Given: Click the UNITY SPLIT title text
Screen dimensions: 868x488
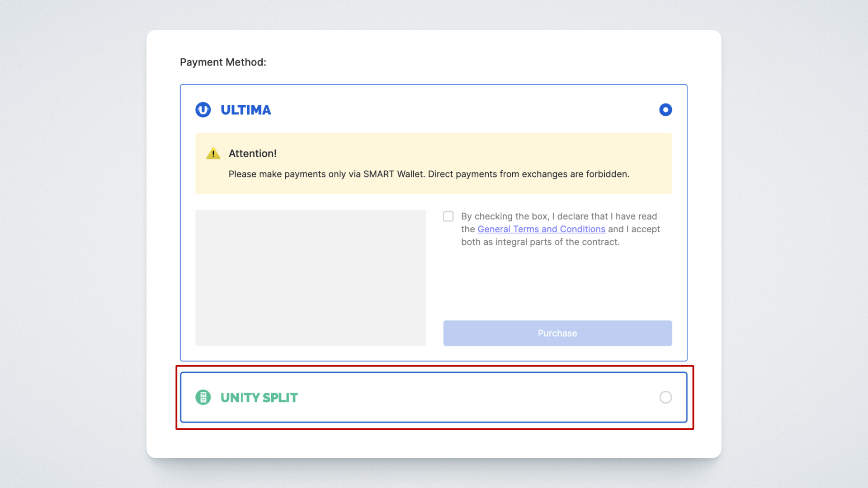Looking at the screenshot, I should coord(259,398).
